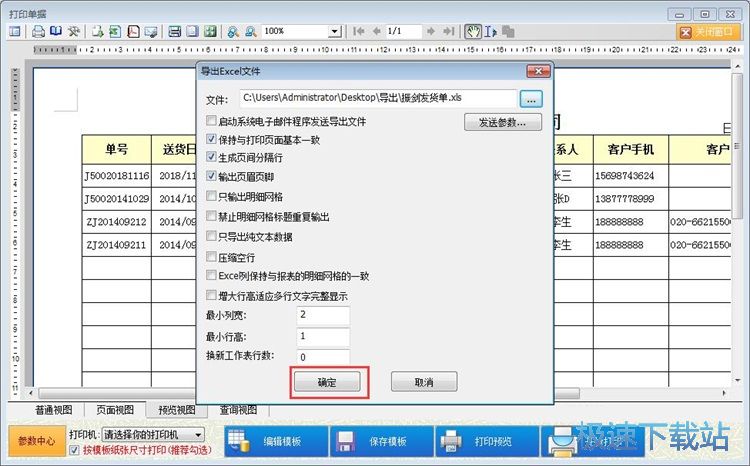
Task: Check 只导出纯文本数据 checkbox
Action: (211, 236)
